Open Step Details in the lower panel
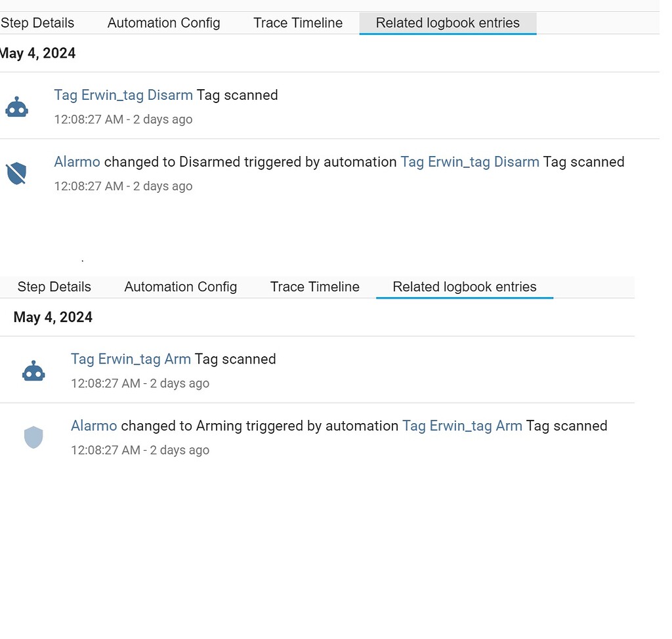Image resolution: width=672 pixels, height=639 pixels. coord(54,287)
